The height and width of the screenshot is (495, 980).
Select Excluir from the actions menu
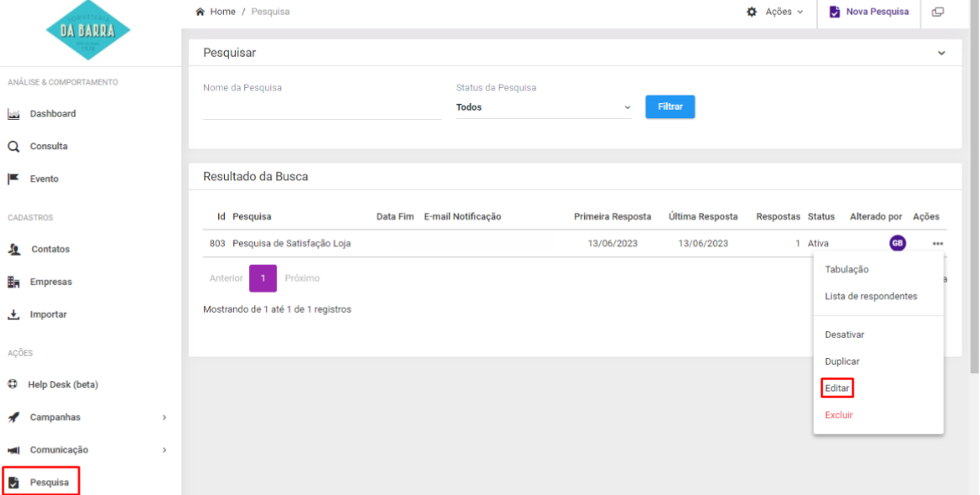click(838, 415)
